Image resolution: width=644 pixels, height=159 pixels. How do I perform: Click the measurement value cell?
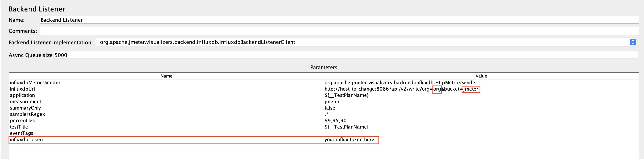[332, 102]
